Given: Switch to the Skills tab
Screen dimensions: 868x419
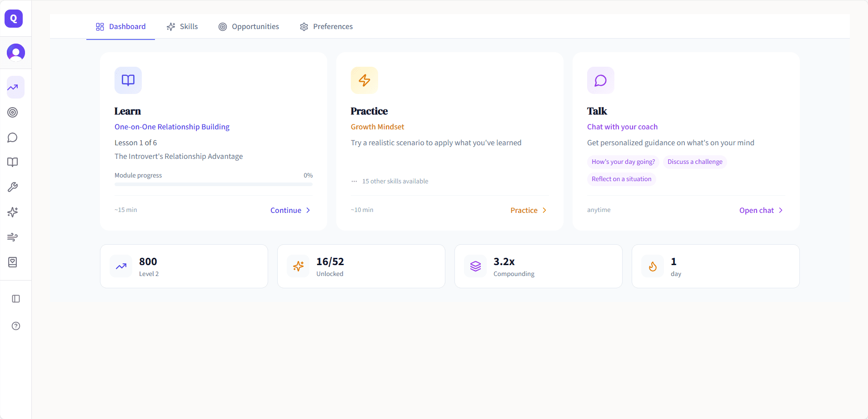Looking at the screenshot, I should click(x=182, y=26).
